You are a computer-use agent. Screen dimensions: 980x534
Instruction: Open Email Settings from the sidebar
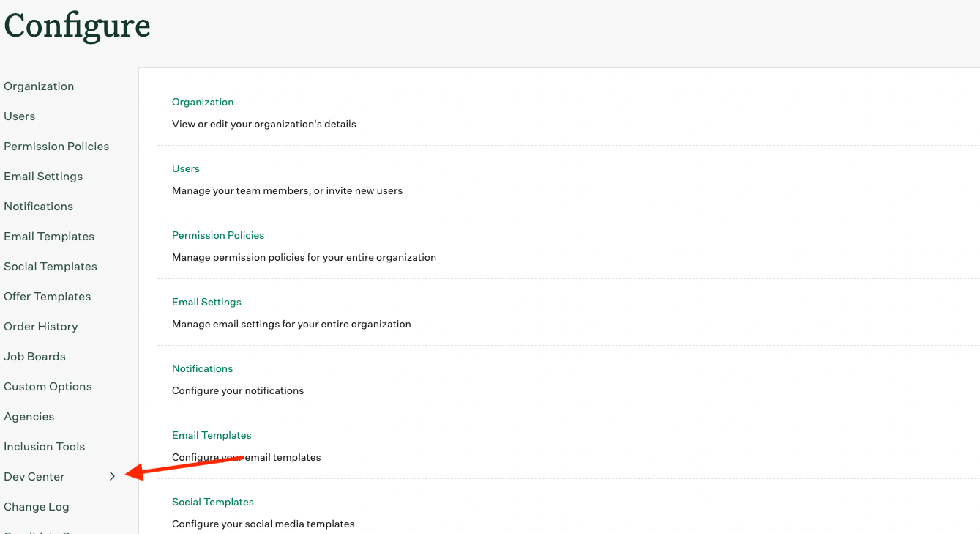coord(43,177)
